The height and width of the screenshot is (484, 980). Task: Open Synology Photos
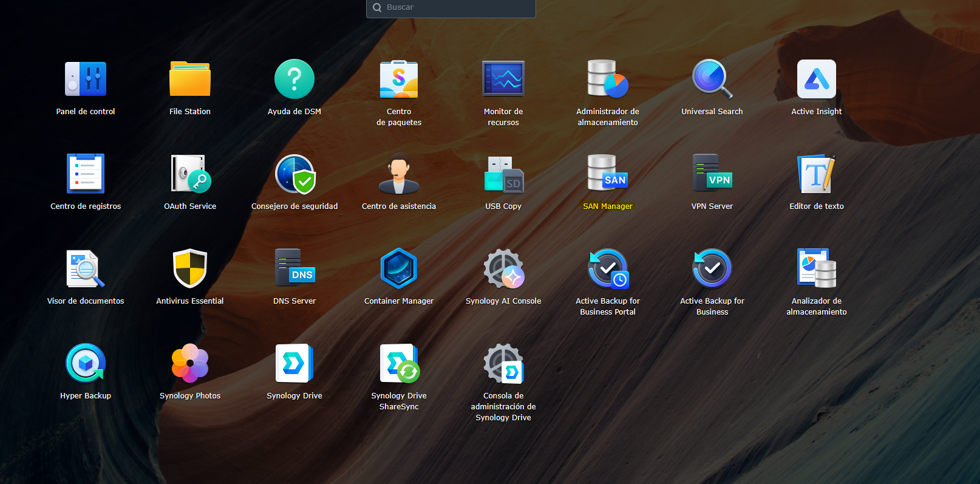pyautogui.click(x=190, y=363)
